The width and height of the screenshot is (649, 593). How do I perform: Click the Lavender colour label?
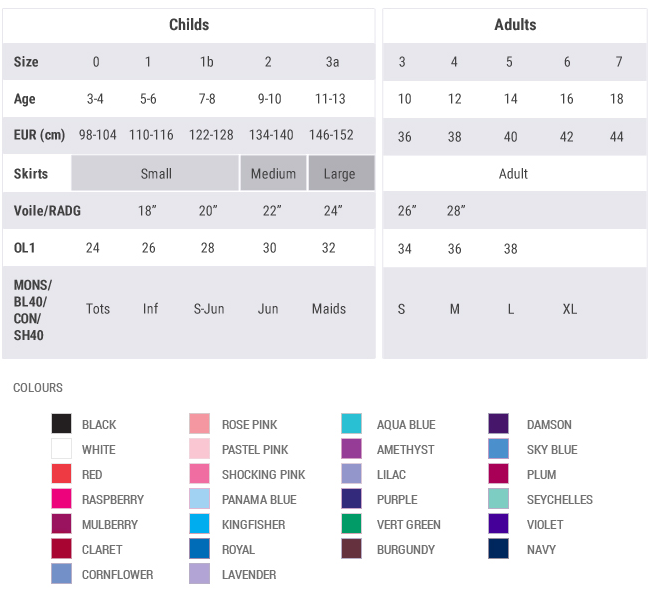pyautogui.click(x=249, y=575)
